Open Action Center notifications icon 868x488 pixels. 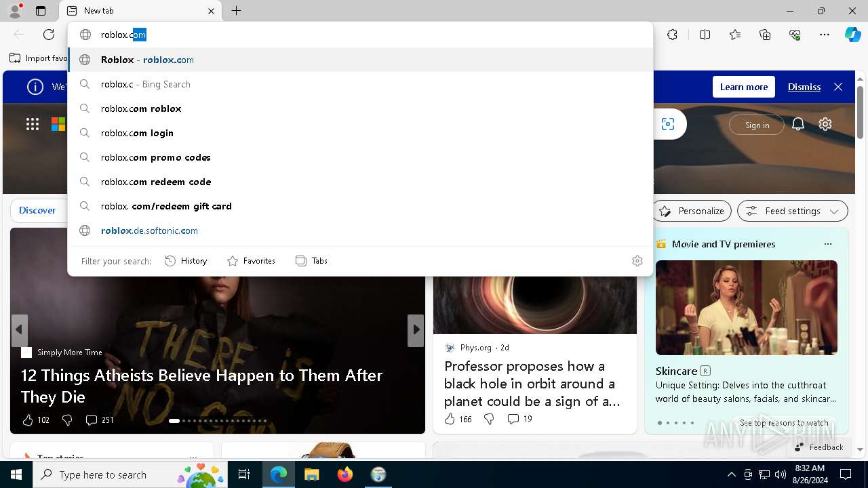(846, 474)
